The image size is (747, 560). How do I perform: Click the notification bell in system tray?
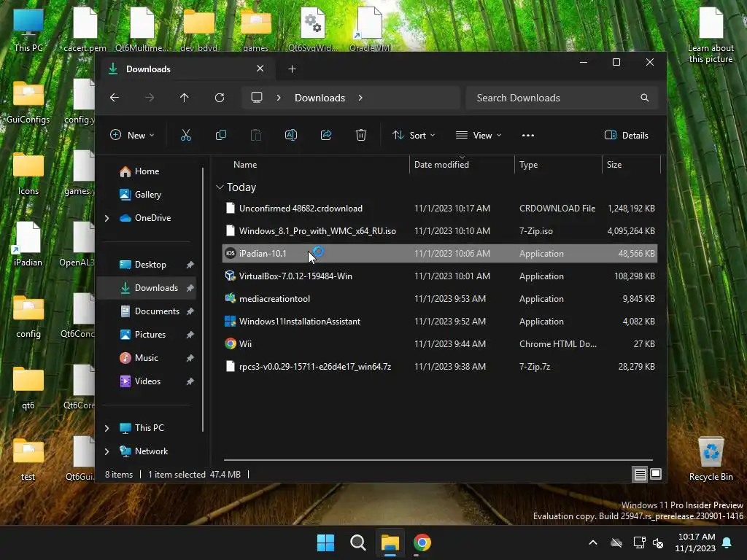[x=727, y=542]
